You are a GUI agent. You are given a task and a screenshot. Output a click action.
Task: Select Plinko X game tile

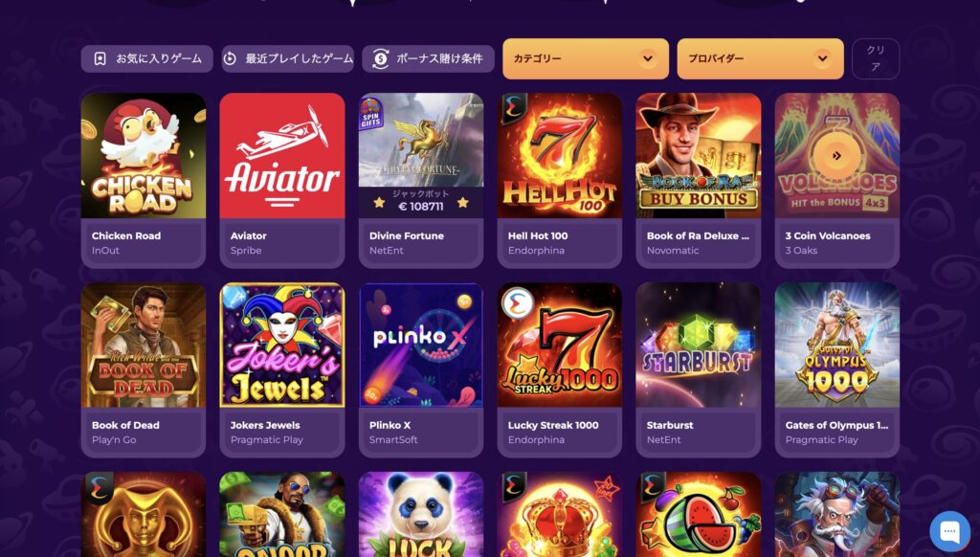click(x=421, y=370)
